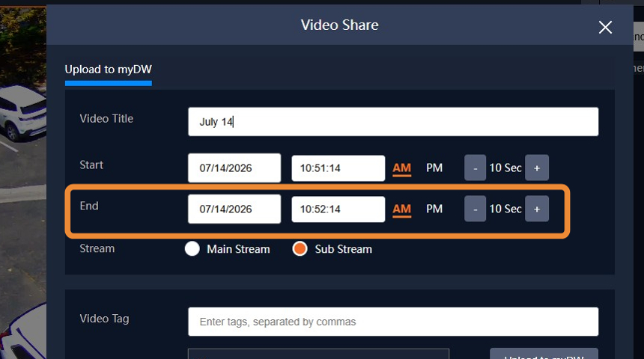Click the Video Share title text
The height and width of the screenshot is (359, 644).
pyautogui.click(x=340, y=25)
